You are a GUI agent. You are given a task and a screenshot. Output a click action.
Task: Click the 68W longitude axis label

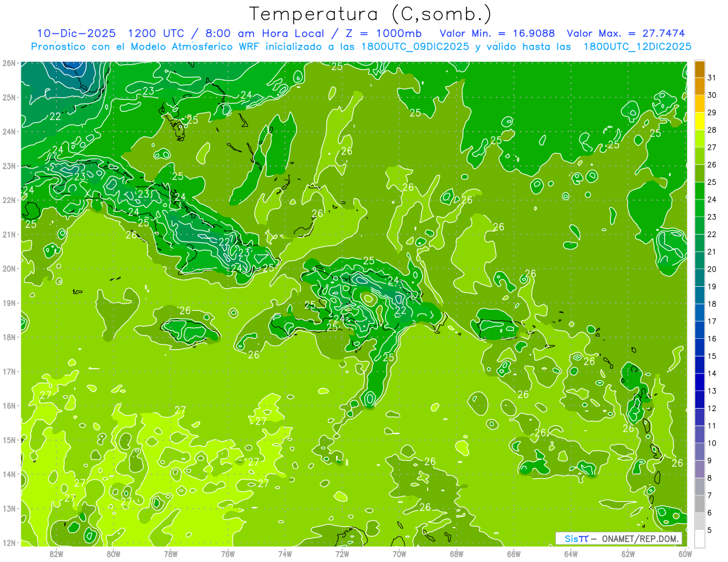click(457, 554)
